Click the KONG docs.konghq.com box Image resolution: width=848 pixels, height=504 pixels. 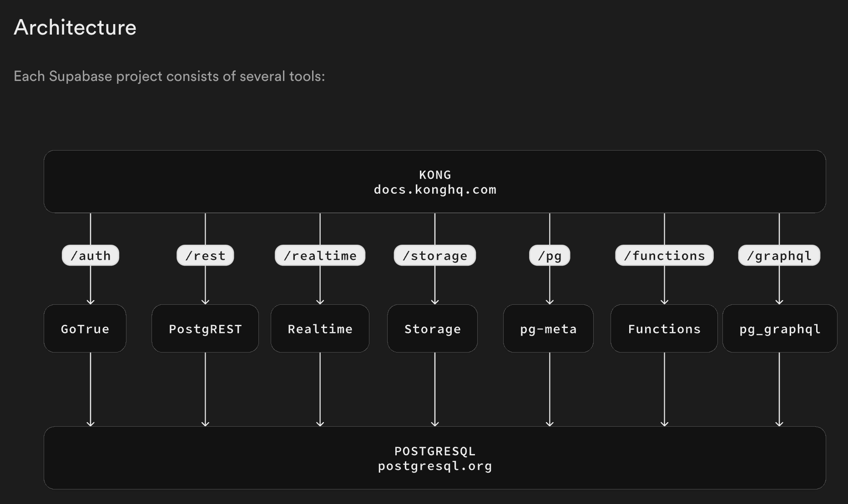[x=434, y=181]
